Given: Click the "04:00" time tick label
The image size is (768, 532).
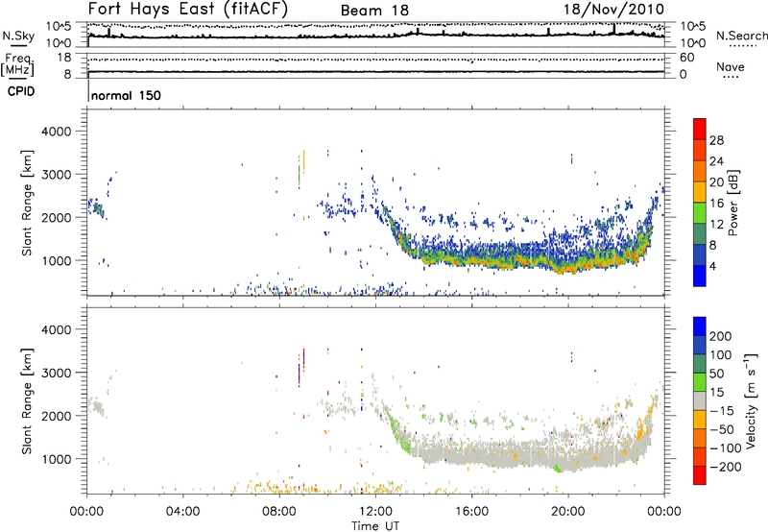Looking at the screenshot, I should click(x=182, y=512).
